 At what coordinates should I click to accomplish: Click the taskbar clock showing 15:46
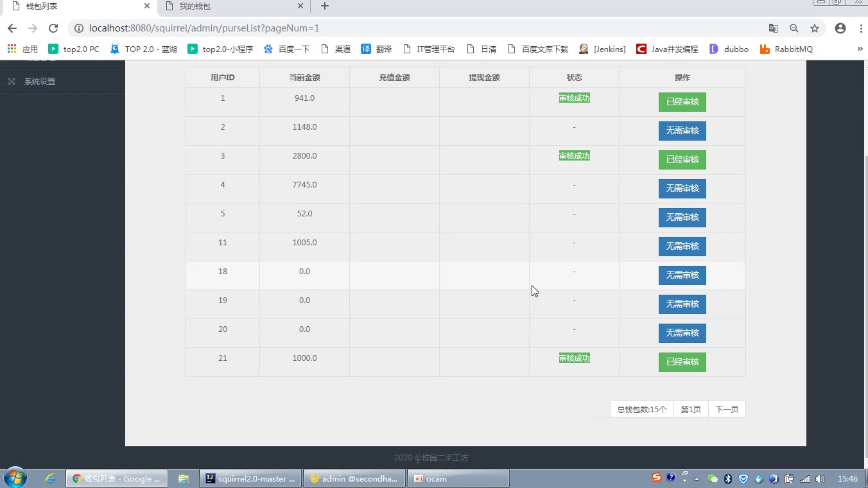(x=847, y=478)
